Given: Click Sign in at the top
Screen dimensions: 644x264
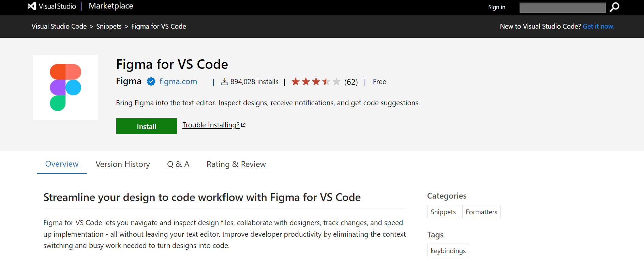Looking at the screenshot, I should coord(496,7).
